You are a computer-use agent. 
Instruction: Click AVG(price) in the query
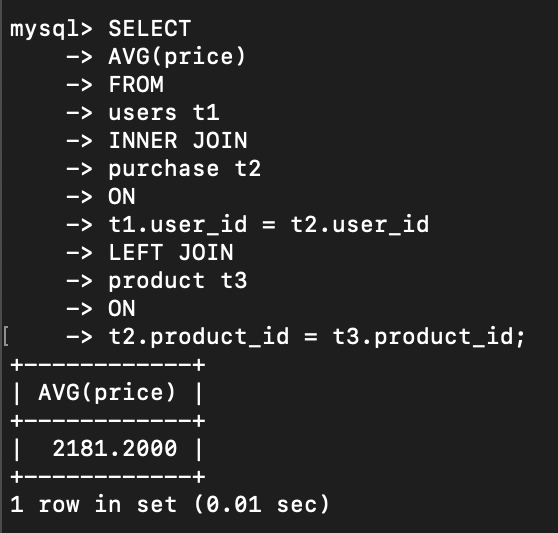[177, 57]
